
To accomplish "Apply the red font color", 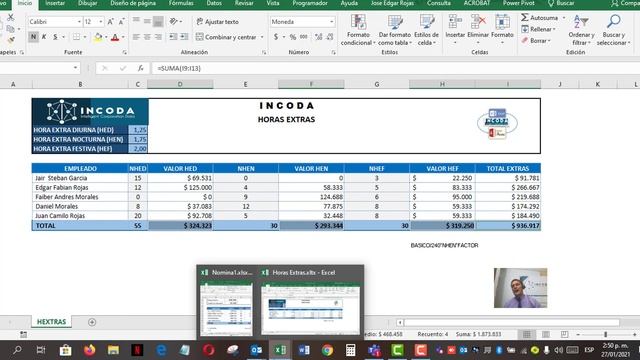I will (x=115, y=37).
